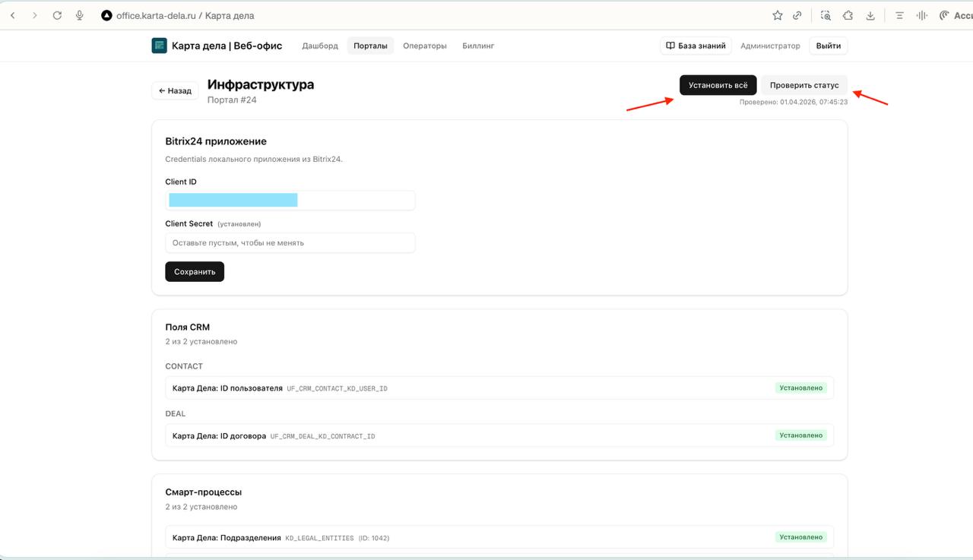The height and width of the screenshot is (560, 973).
Task: Save credentials with Сохранить button
Action: point(195,271)
